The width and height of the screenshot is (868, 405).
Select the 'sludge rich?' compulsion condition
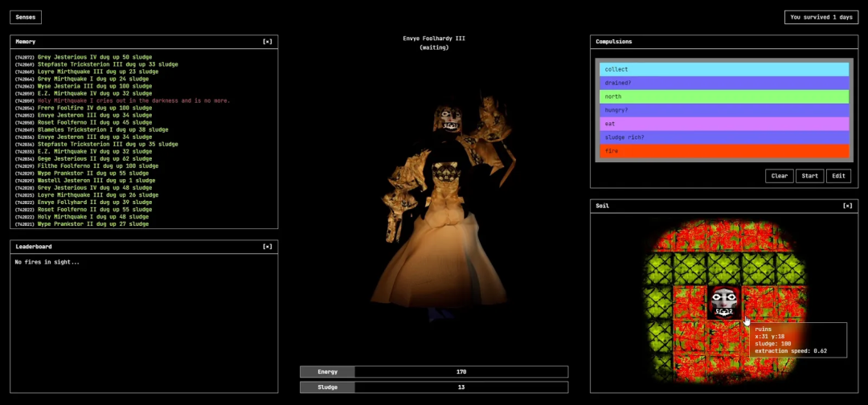[x=724, y=138]
